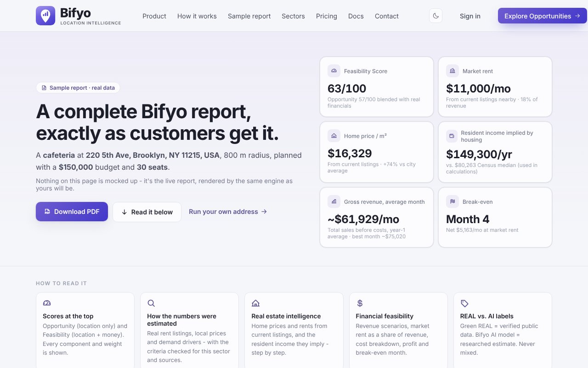Click the house icon above Real estate intelligence

[256, 303]
